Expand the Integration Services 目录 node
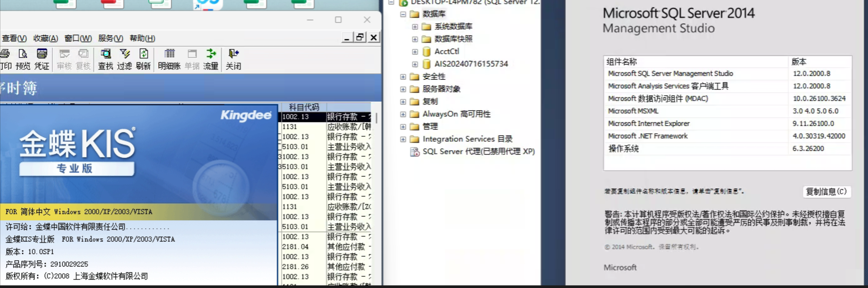 (x=403, y=139)
